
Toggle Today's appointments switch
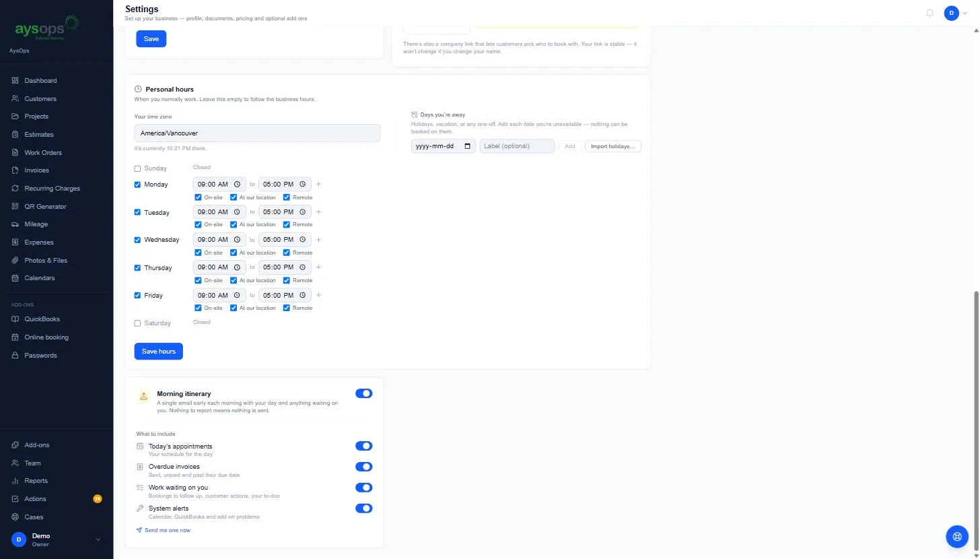coord(363,446)
